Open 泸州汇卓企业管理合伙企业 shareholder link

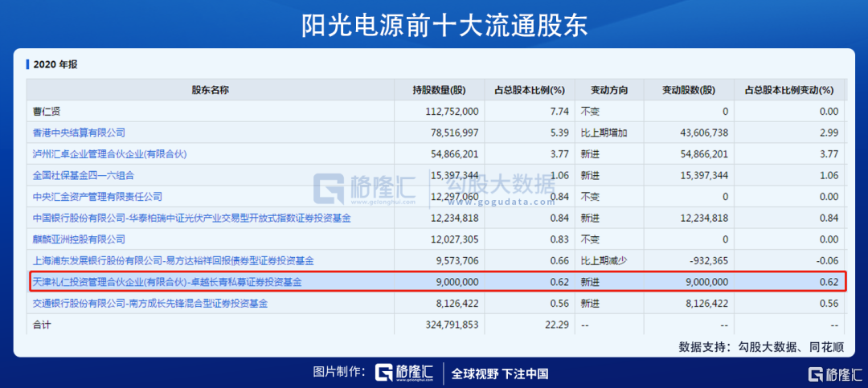[x=109, y=154]
